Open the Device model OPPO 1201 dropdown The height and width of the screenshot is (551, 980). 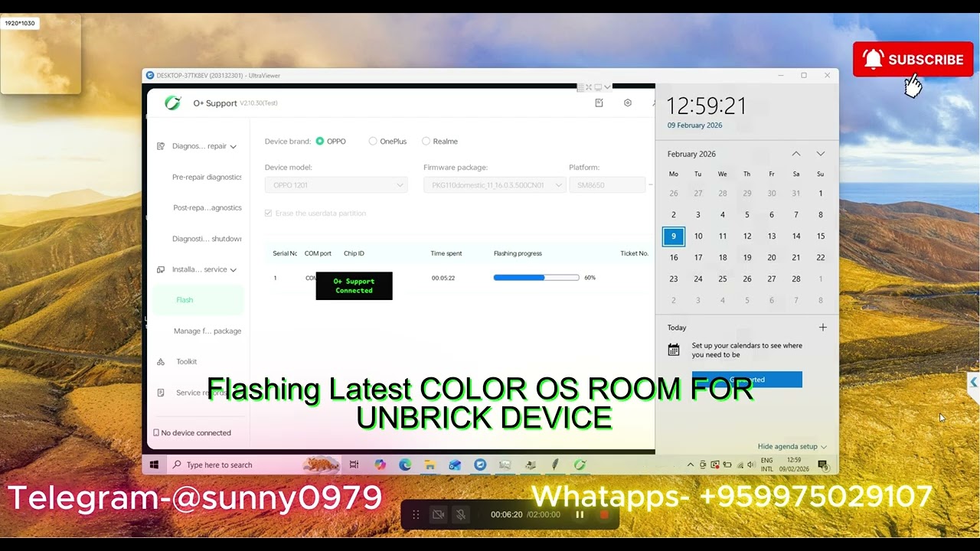coord(336,185)
